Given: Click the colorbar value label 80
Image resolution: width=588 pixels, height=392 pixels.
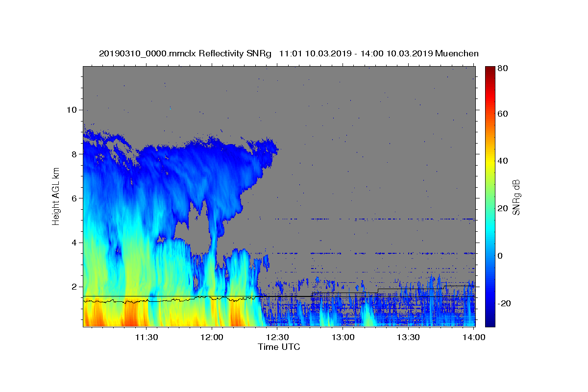Looking at the screenshot, I should point(502,69).
